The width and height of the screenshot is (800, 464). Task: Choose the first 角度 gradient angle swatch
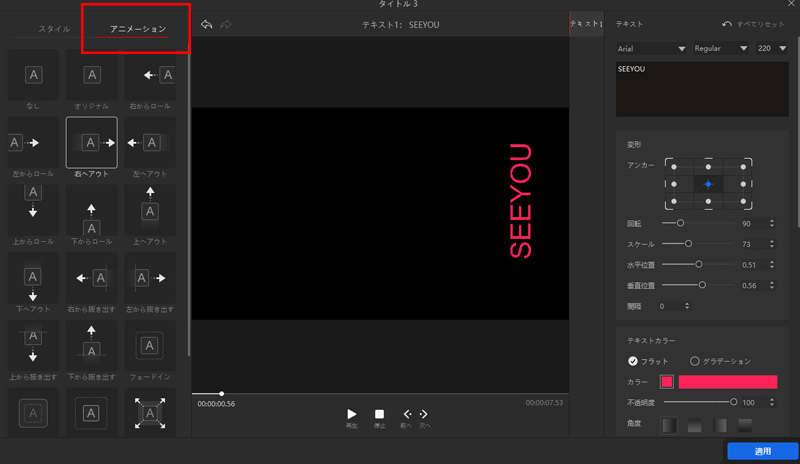click(669, 425)
